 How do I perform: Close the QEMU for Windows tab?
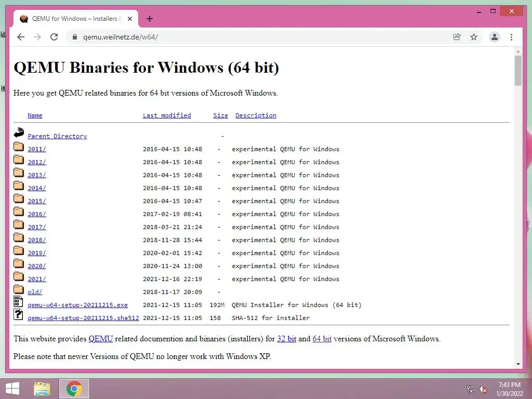click(129, 19)
